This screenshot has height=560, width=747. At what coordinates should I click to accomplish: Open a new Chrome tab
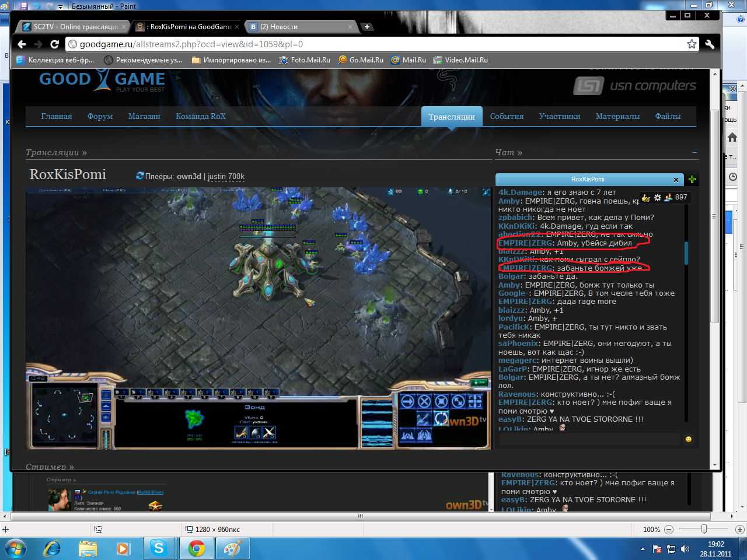(x=366, y=27)
